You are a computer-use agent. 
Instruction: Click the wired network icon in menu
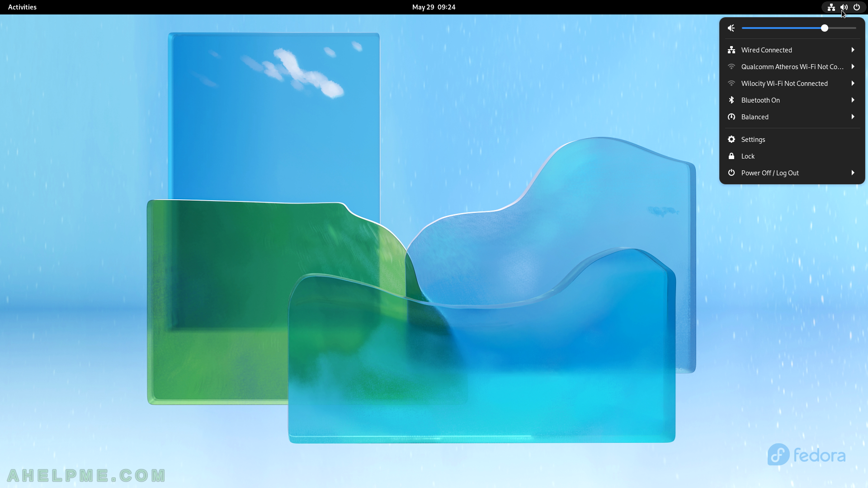731,50
